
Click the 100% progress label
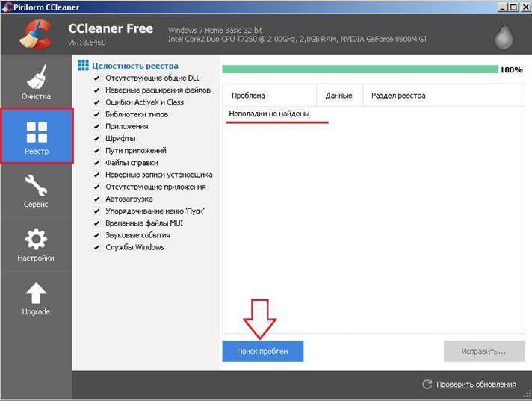coord(511,70)
